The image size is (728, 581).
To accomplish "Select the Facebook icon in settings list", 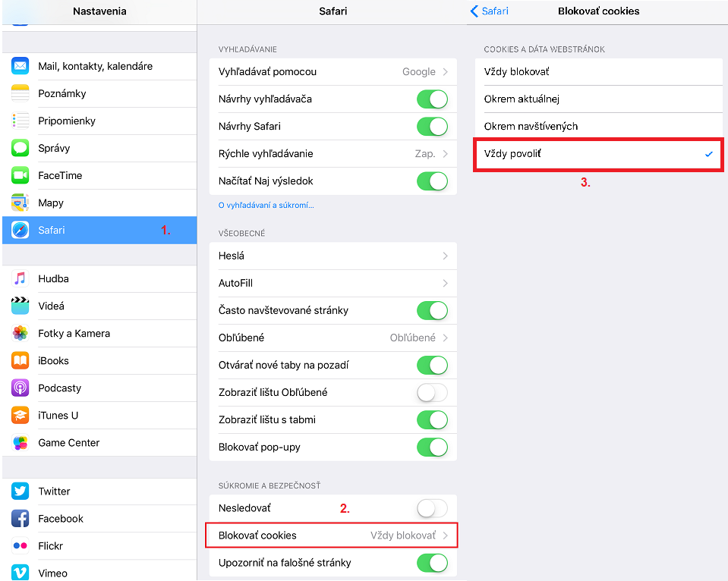I will click(x=20, y=518).
